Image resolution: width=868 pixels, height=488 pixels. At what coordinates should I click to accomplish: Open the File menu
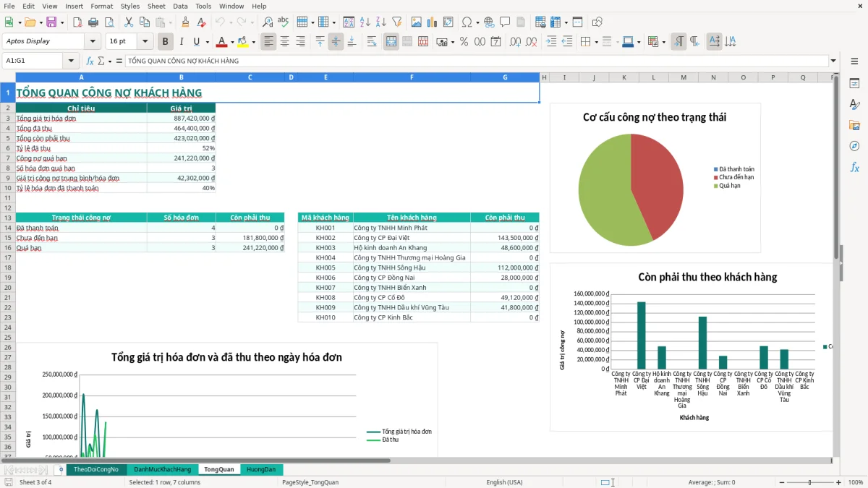point(9,6)
